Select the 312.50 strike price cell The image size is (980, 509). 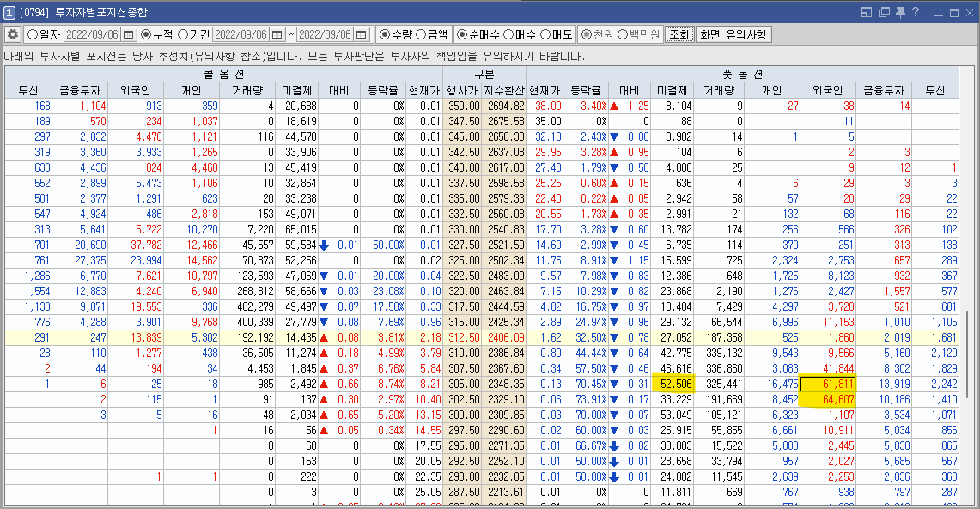(462, 338)
